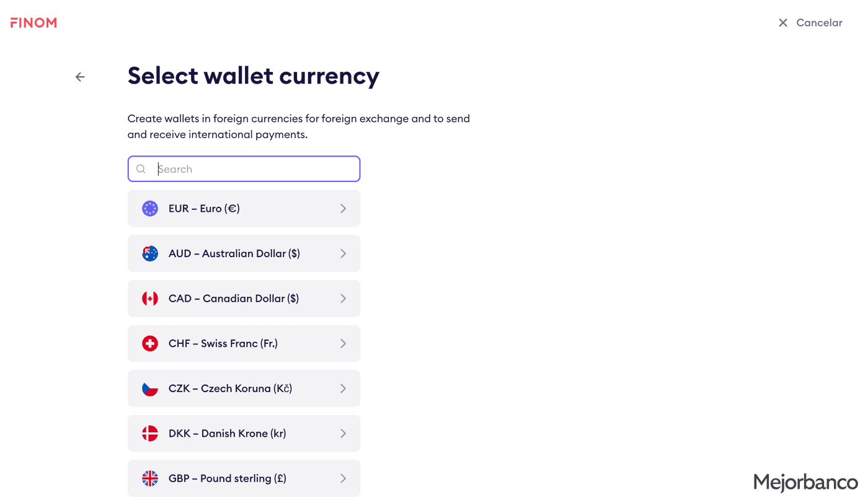Viewport: 868px width, 503px height.
Task: Select CAD – Canadian Dollar wallet
Action: [244, 299]
